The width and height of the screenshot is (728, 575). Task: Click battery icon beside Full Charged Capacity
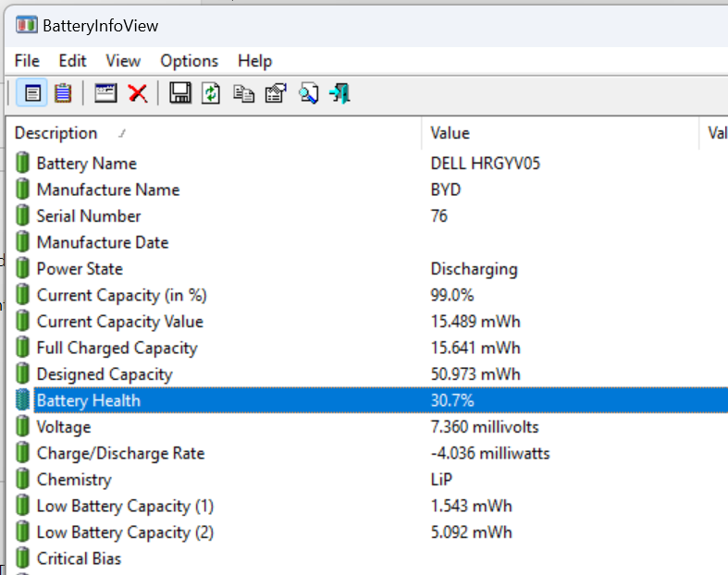coord(22,348)
